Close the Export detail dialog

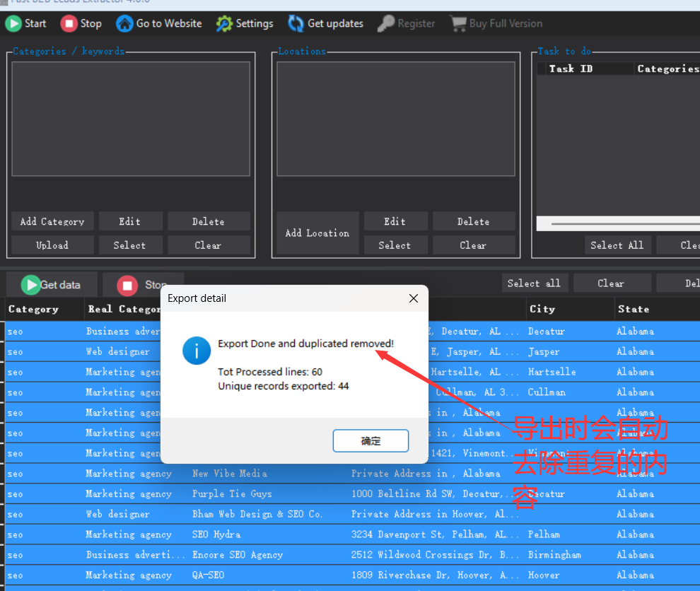point(414,298)
